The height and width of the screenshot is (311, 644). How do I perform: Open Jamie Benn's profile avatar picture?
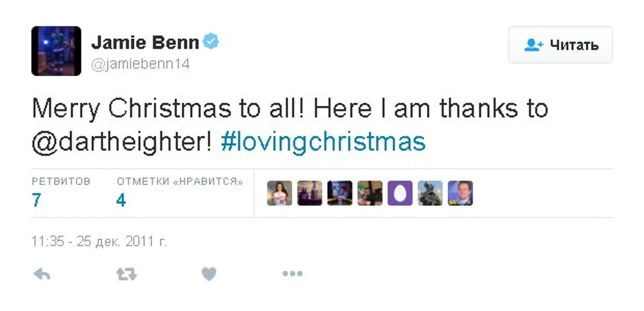(56, 51)
